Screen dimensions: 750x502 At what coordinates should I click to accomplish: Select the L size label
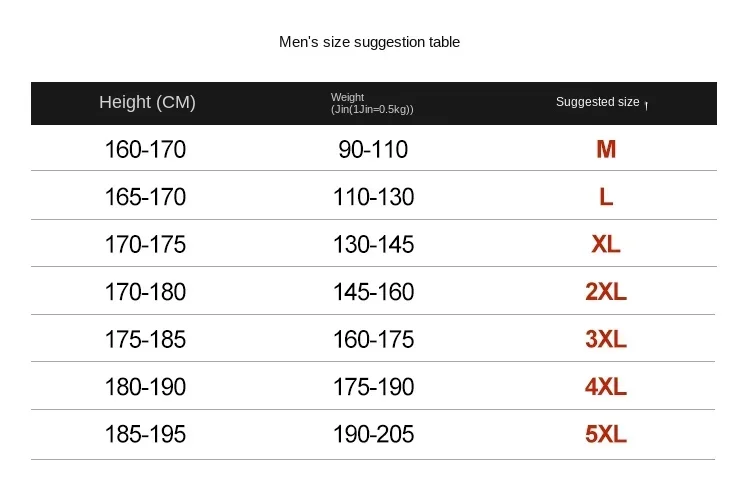pyautogui.click(x=606, y=196)
